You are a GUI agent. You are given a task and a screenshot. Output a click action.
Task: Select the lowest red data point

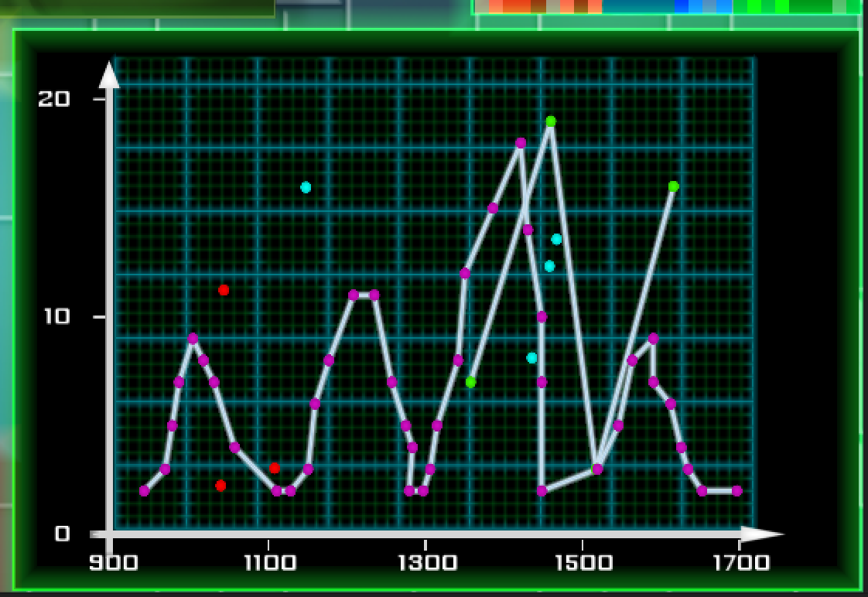pyautogui.click(x=220, y=486)
